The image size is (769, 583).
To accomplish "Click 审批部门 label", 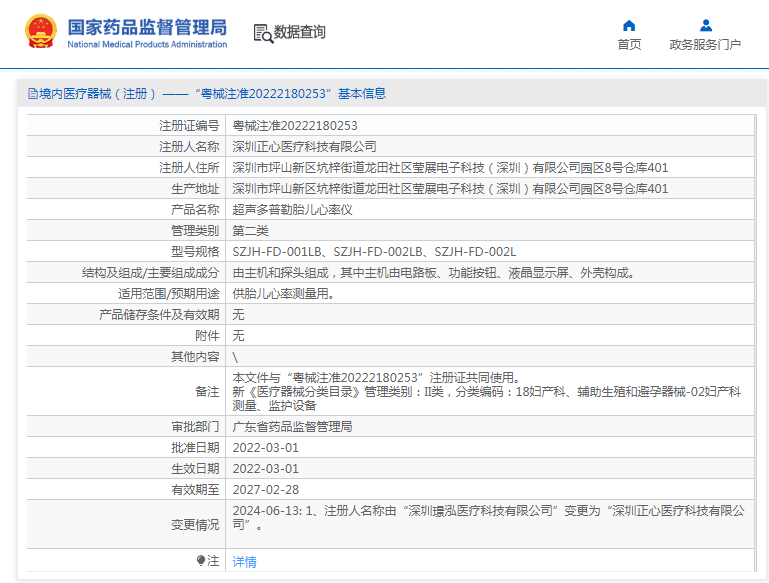I will 195,427.
